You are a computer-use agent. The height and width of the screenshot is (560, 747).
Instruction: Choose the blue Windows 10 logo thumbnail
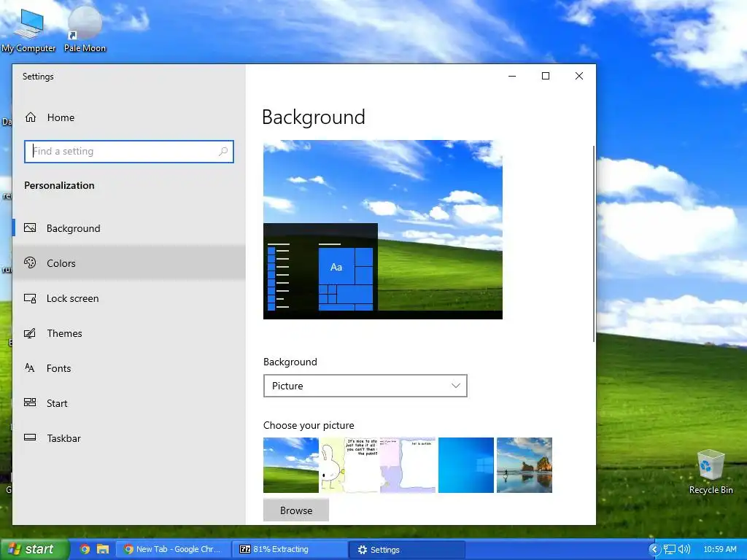(466, 464)
